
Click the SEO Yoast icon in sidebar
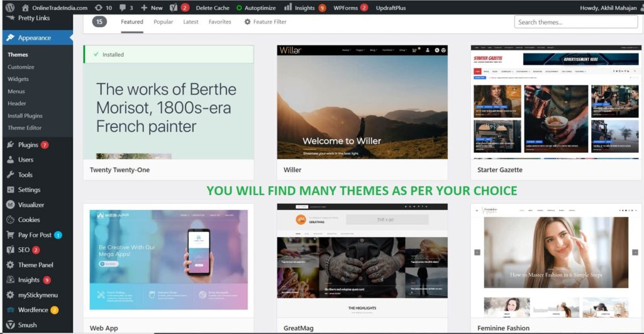[x=10, y=250]
